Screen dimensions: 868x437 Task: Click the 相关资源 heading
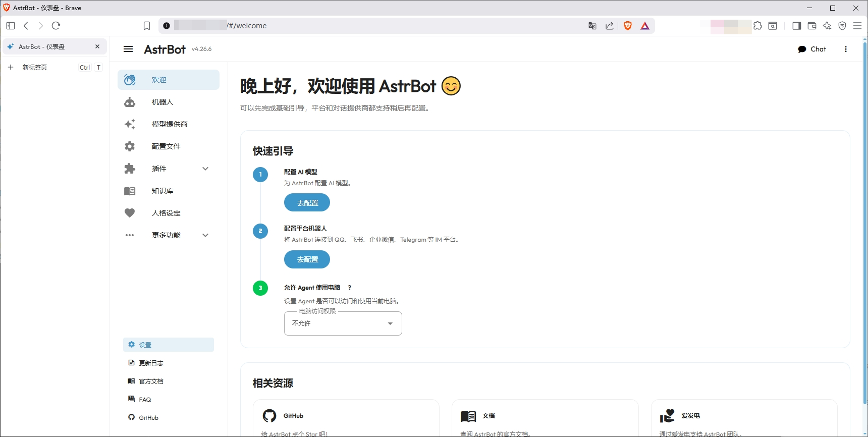click(273, 383)
